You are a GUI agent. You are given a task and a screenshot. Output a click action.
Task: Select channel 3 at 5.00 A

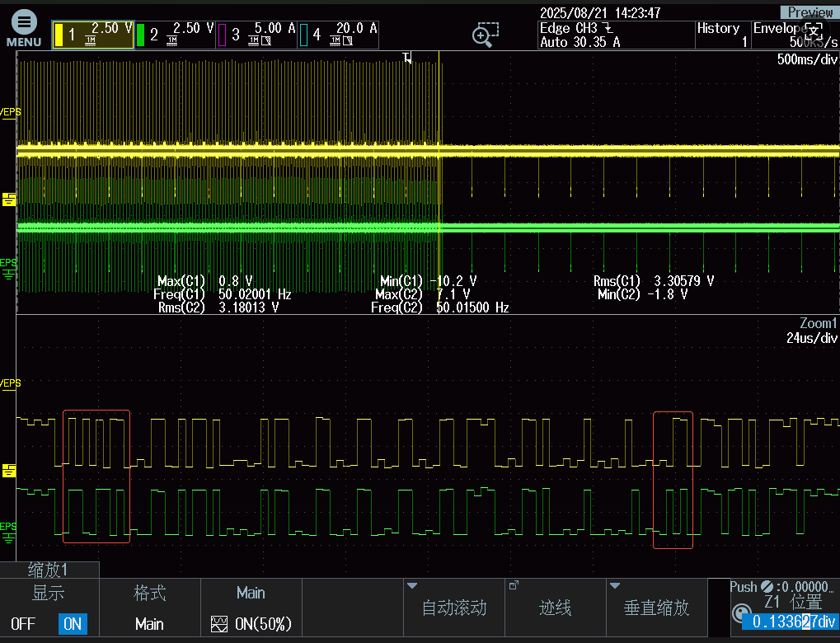tap(256, 35)
